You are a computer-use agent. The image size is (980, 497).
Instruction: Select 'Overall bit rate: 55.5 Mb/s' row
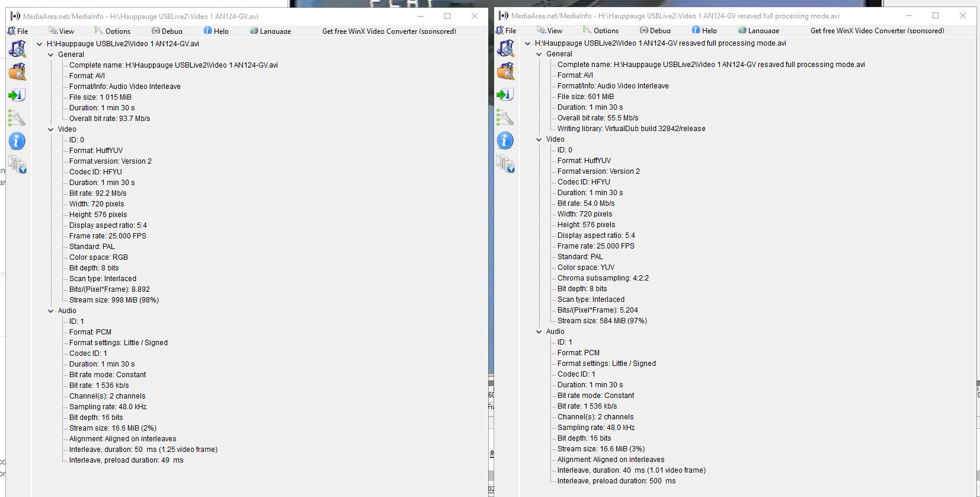(598, 118)
